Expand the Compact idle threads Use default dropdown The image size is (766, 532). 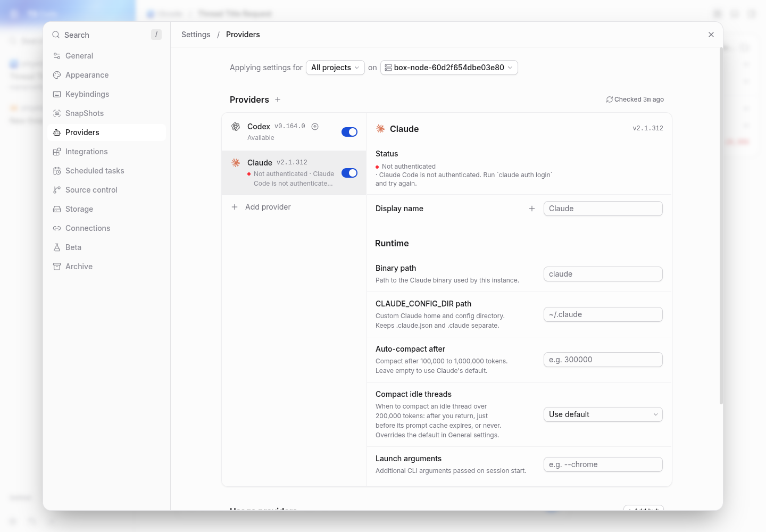point(603,414)
